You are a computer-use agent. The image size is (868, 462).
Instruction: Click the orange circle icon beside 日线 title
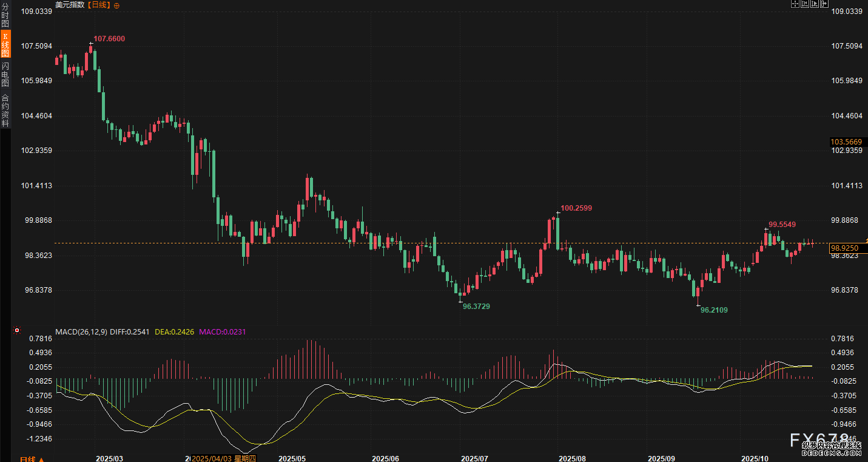point(116,5)
